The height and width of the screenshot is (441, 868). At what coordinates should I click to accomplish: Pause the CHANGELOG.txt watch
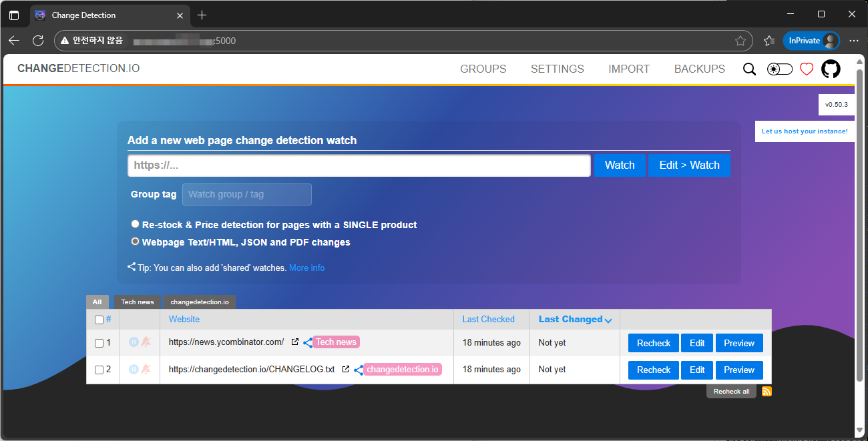click(x=134, y=369)
